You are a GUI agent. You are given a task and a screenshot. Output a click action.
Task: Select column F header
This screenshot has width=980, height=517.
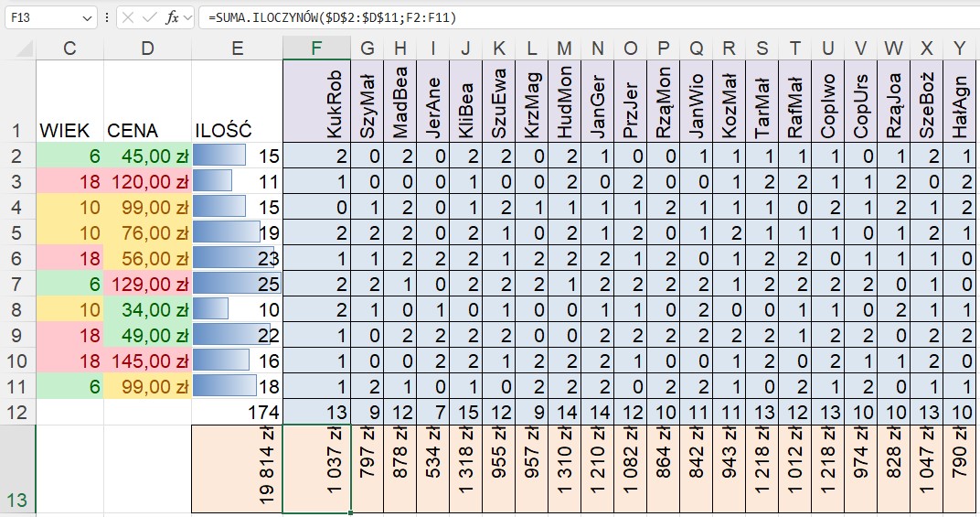tap(316, 48)
